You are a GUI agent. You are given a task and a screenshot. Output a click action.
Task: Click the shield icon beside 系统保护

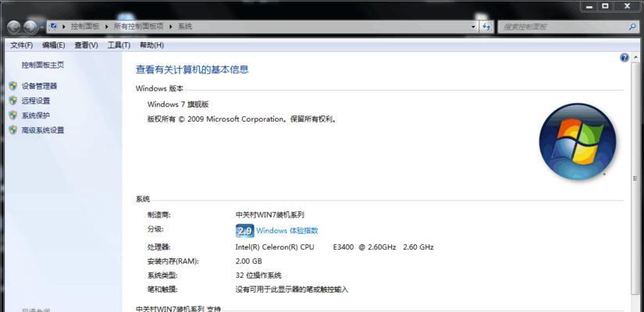pyautogui.click(x=13, y=115)
